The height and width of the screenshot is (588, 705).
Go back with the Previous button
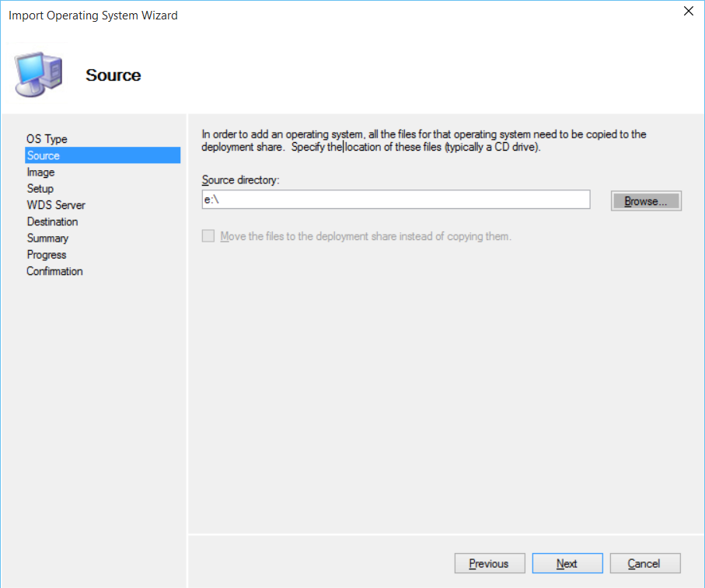(x=489, y=564)
